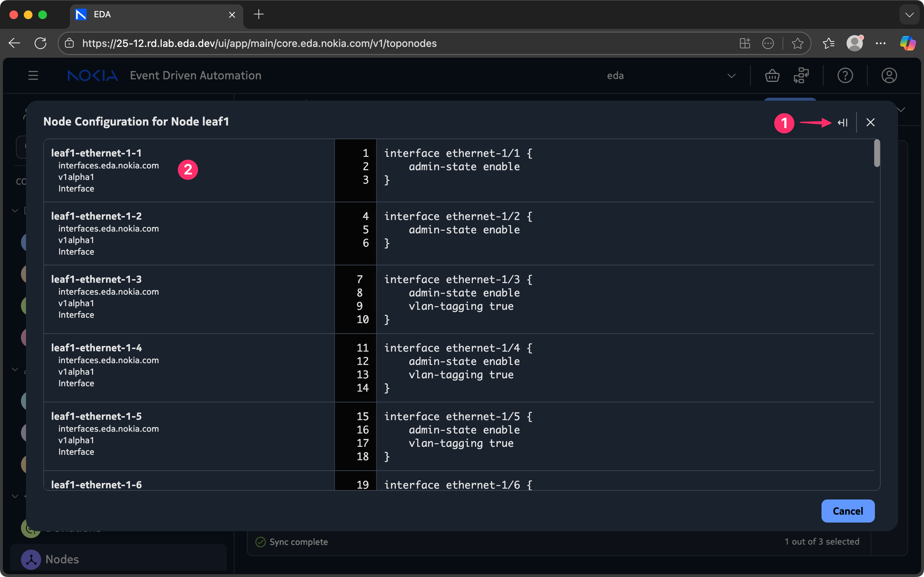This screenshot has height=577, width=924.
Task: Close the Node Configuration dialog with X
Action: pyautogui.click(x=870, y=123)
